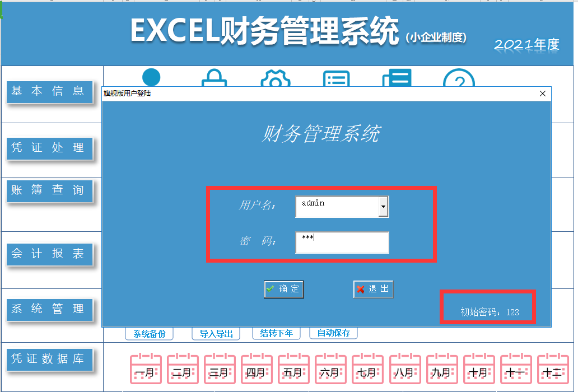Viewport: 578px width, 392px height.
Task: Select the 十一 month calendar icon
Action: click(516, 369)
